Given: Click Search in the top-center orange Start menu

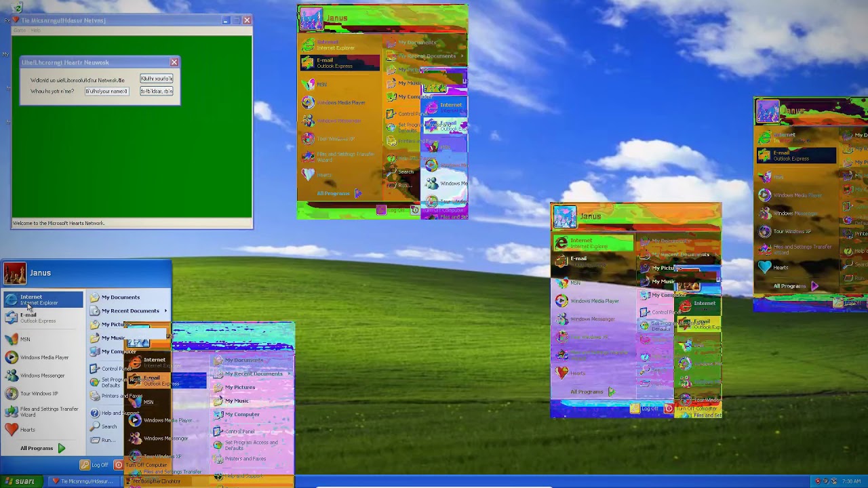Looking at the screenshot, I should coord(400,171).
